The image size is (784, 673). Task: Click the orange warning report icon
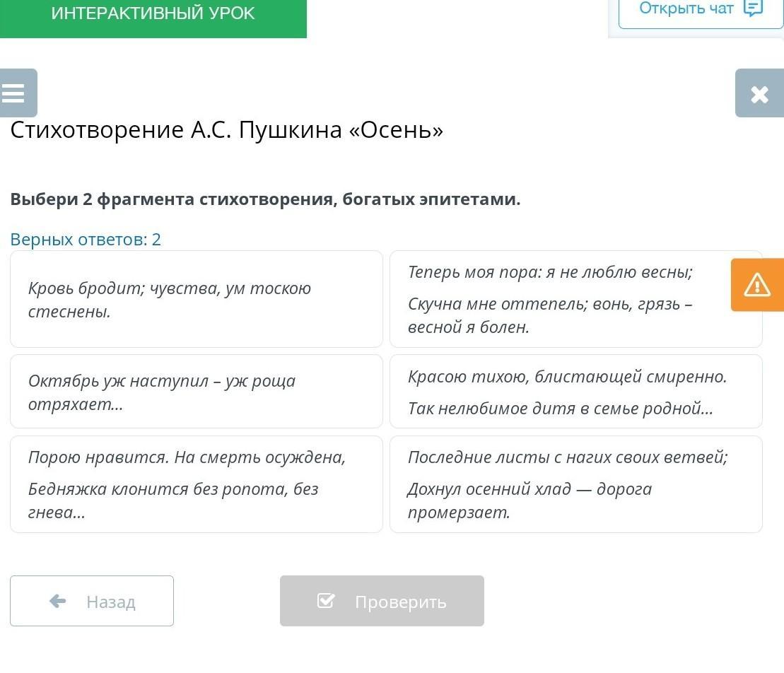pos(757,285)
